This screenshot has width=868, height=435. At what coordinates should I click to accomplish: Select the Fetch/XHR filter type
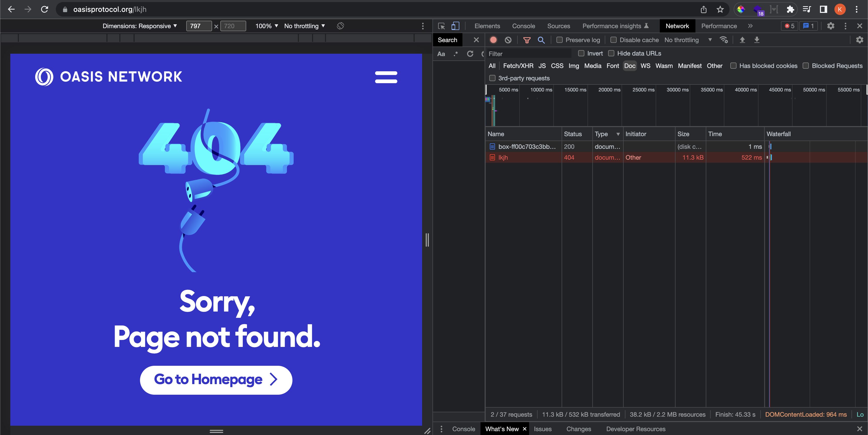(x=518, y=66)
